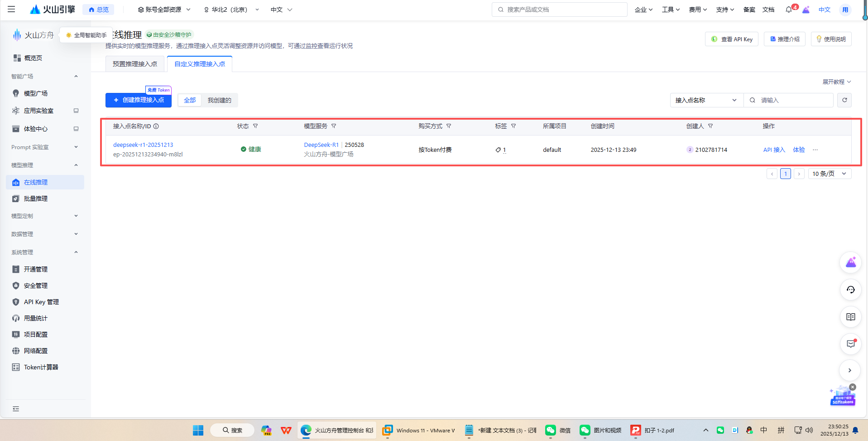Open customer service headset button

coord(851,290)
